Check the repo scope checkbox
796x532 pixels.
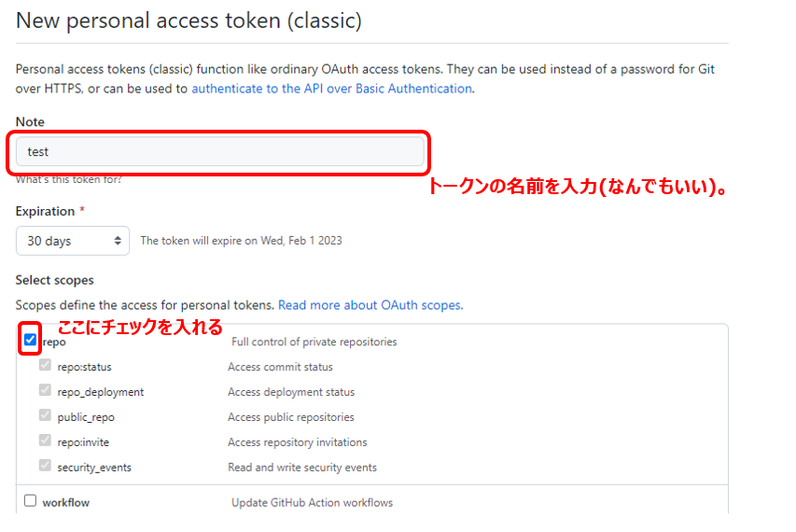pos(31,339)
